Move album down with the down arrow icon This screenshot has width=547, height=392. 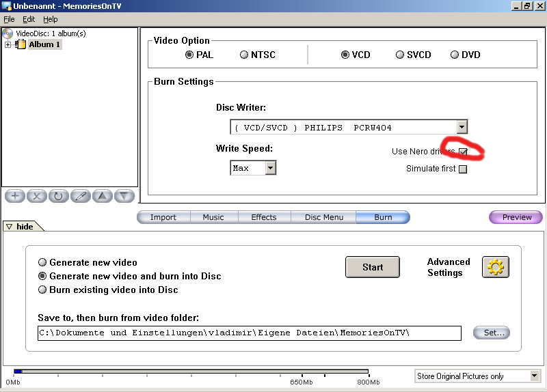pyautogui.click(x=124, y=196)
